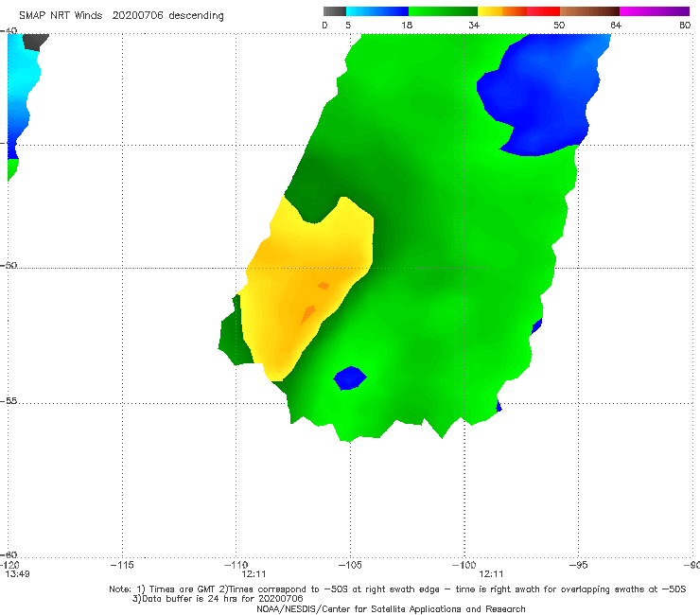This screenshot has width=700, height=615.
Task: Click the longitude label '-115'
Action: [122, 565]
